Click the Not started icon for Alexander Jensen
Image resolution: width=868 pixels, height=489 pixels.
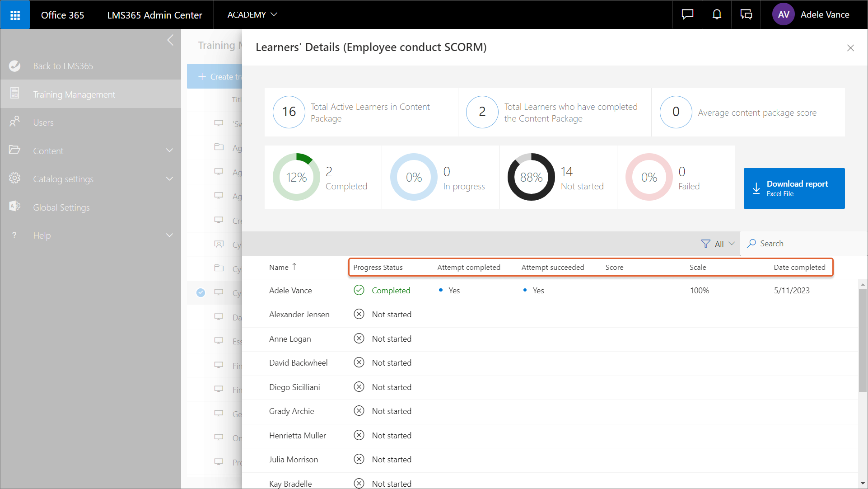tap(359, 314)
